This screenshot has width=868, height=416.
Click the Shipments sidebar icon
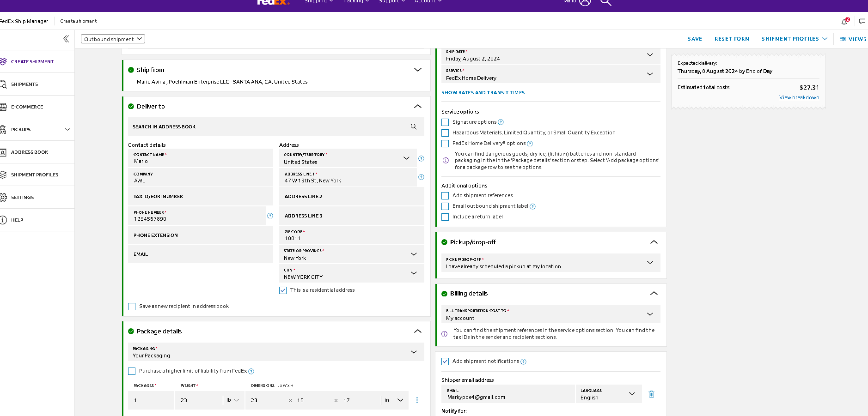[3, 84]
